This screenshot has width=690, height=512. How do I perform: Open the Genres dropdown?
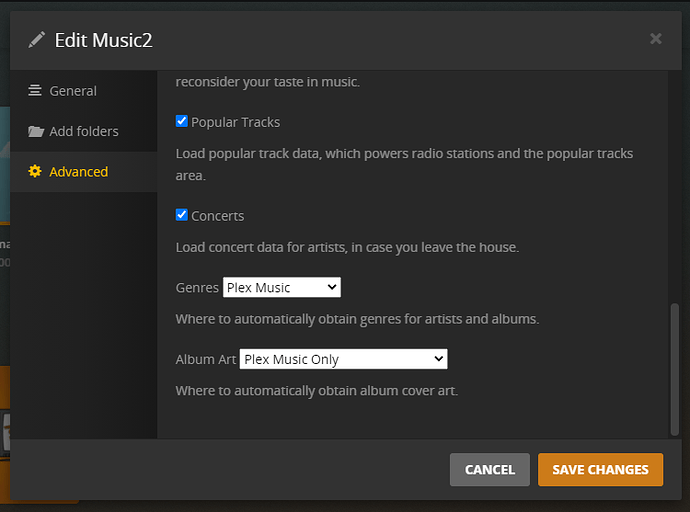pyautogui.click(x=282, y=288)
